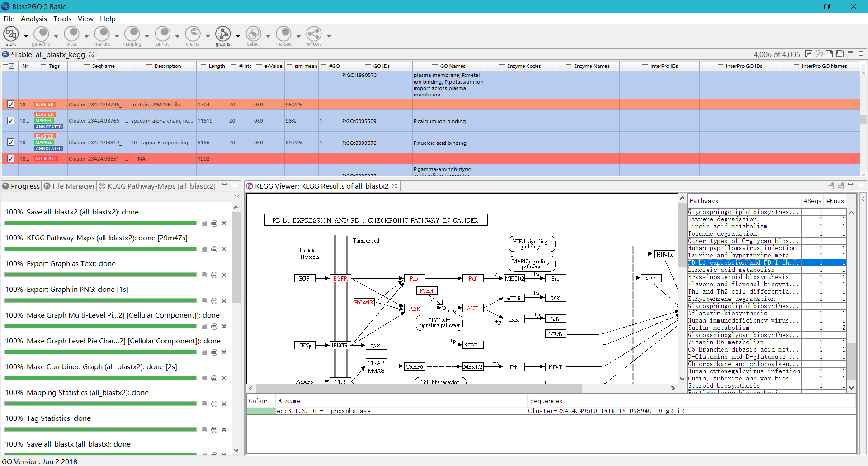Open the Analysis menu
This screenshot has width=868, height=466.
(34, 19)
